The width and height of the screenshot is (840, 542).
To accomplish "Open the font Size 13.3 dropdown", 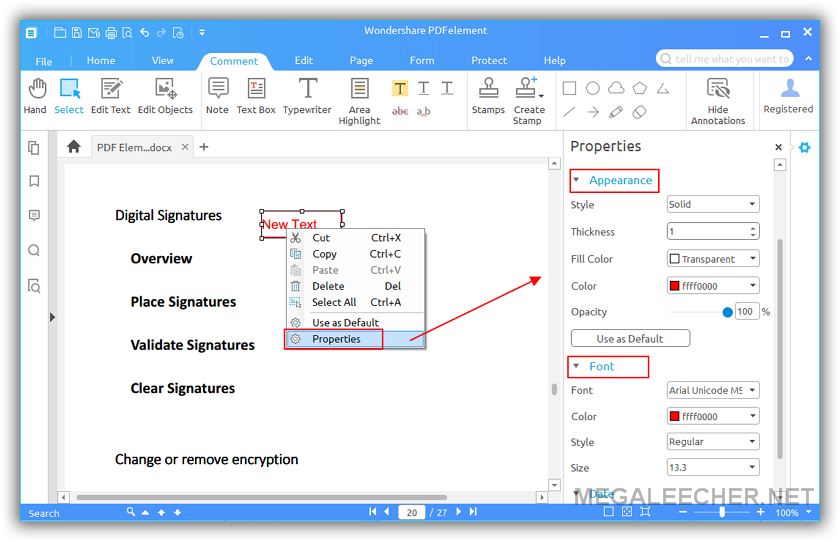I will point(713,468).
